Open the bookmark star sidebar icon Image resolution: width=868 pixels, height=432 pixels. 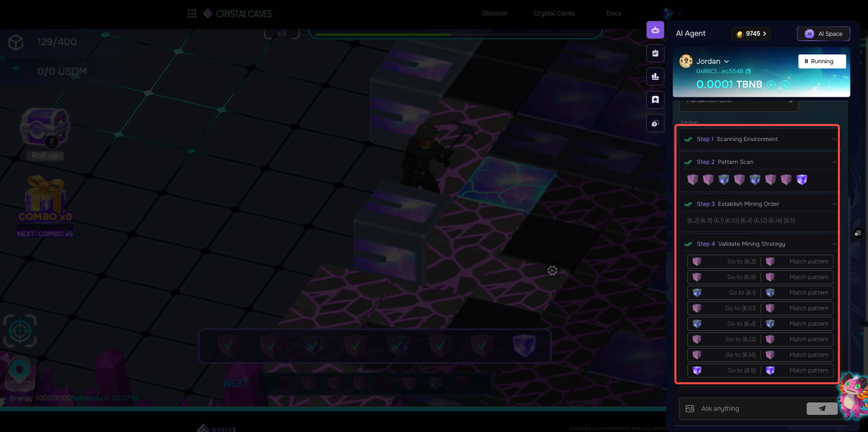[655, 100]
